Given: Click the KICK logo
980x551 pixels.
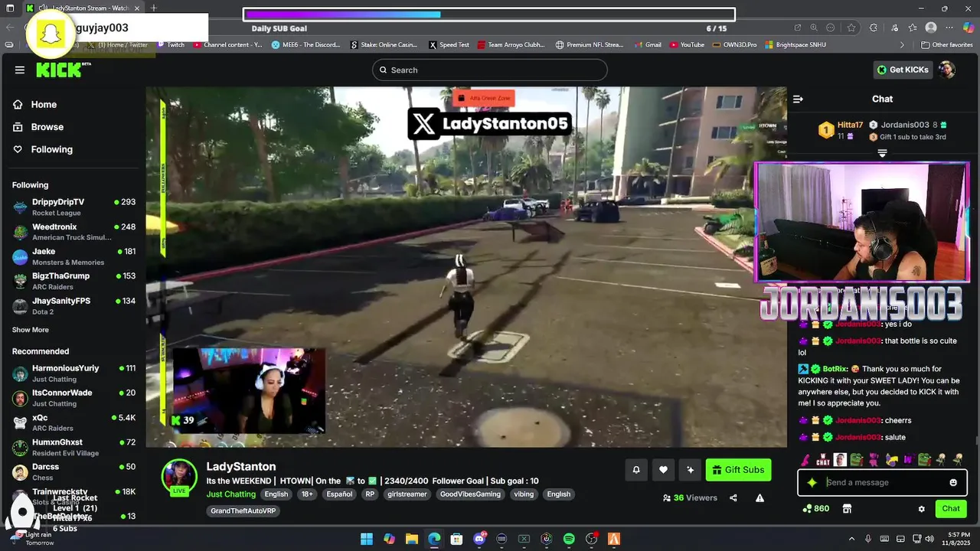Looking at the screenshot, I should point(63,70).
